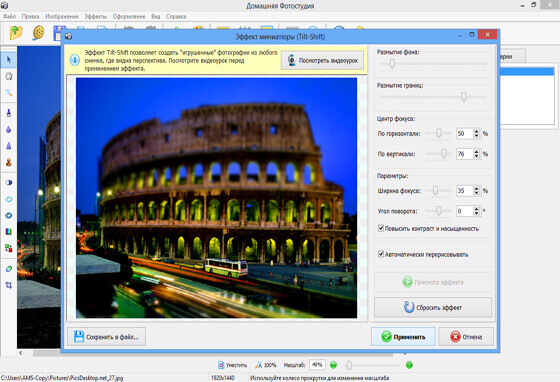The image size is (560, 382).
Task: Select the sharpen cone tool in left toolbar
Action: click(x=9, y=146)
